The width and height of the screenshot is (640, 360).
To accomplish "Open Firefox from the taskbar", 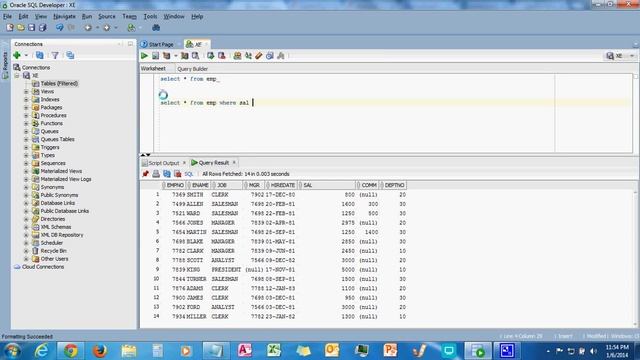I will coord(100,351).
